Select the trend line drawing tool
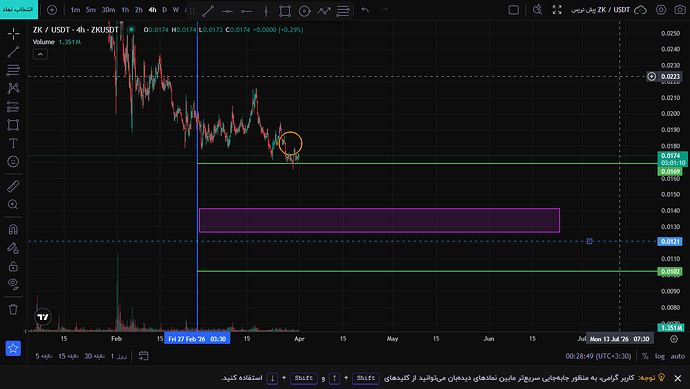Viewport: 690px width, 389px height. click(13, 52)
